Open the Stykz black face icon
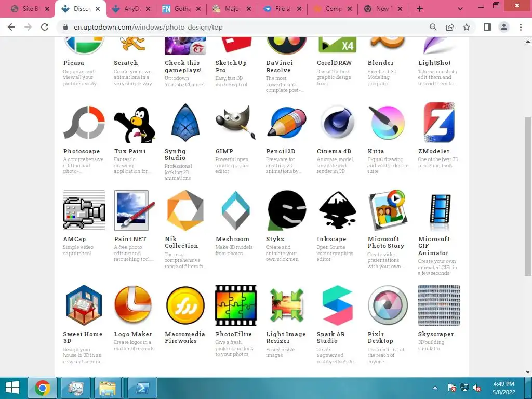This screenshot has height=399, width=532. point(287,210)
